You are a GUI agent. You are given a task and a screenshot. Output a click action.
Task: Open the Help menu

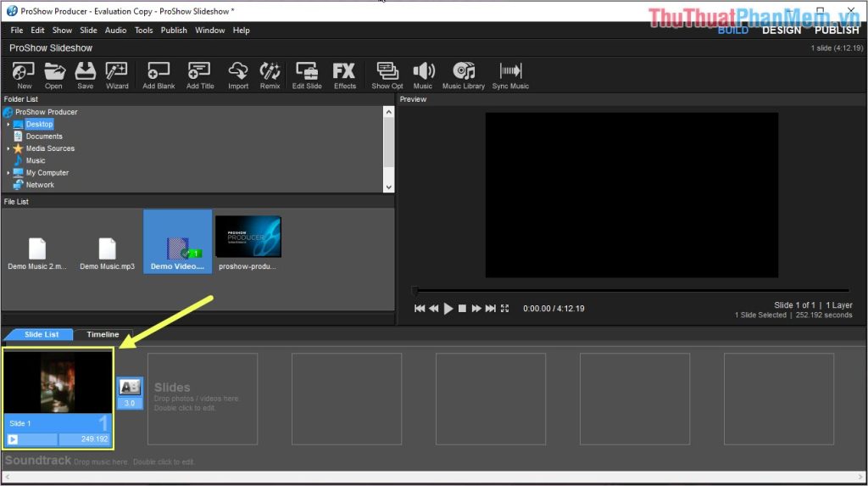242,31
